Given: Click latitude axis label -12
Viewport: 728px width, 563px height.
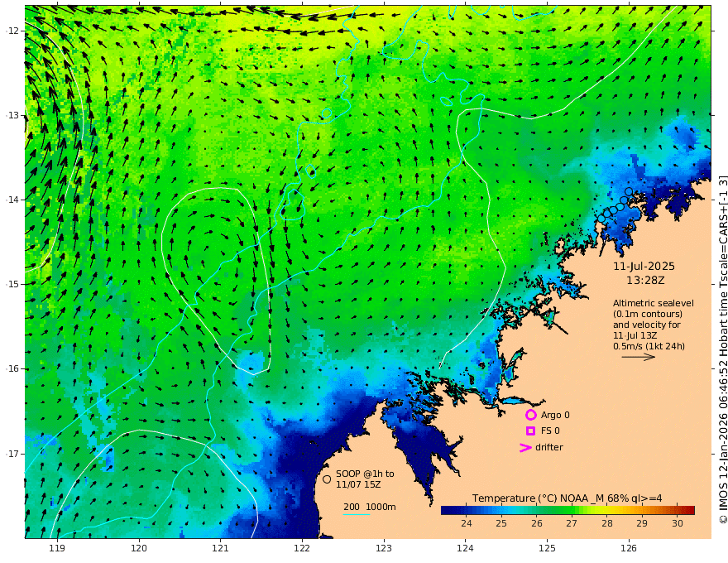Looking at the screenshot, I should tap(12, 31).
